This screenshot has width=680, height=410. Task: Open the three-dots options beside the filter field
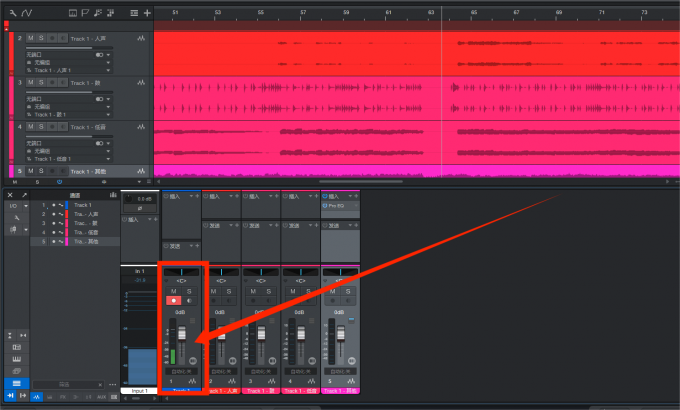coord(113,384)
